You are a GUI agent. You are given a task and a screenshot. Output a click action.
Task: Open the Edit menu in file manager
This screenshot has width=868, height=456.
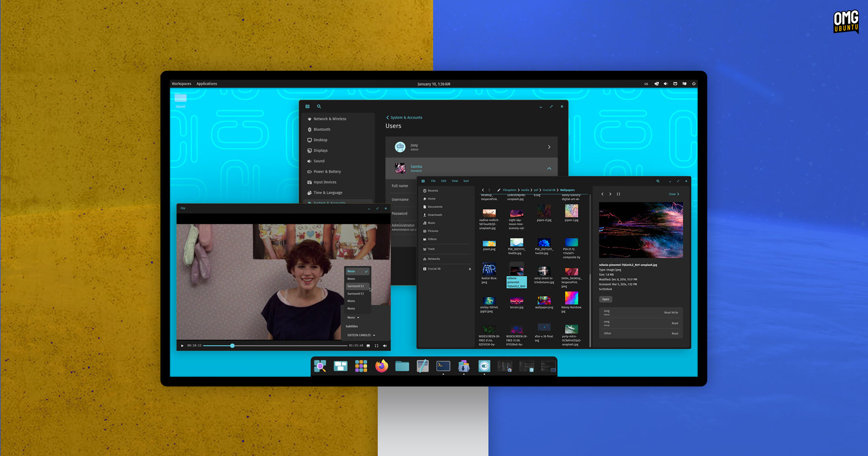click(443, 181)
